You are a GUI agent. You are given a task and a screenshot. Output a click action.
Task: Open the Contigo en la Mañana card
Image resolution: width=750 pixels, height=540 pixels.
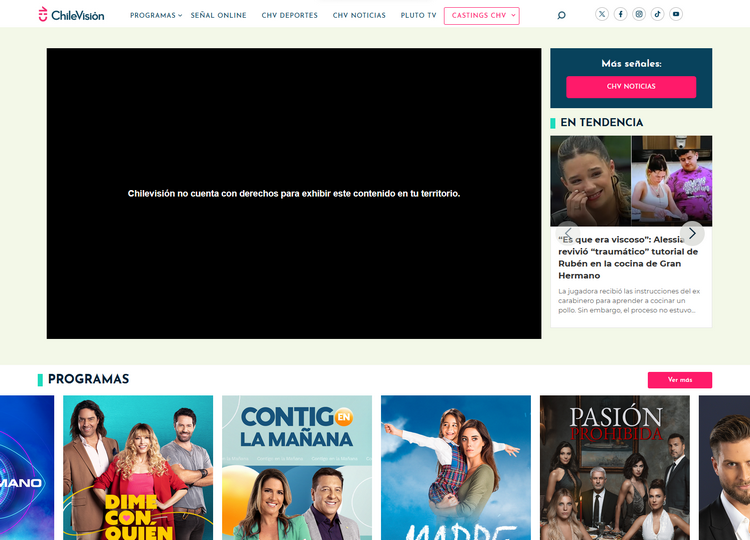297,467
